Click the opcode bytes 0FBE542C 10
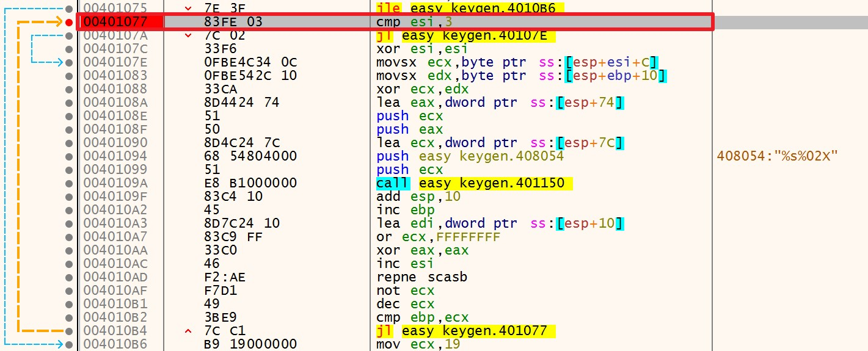The image size is (868, 351). pos(250,76)
